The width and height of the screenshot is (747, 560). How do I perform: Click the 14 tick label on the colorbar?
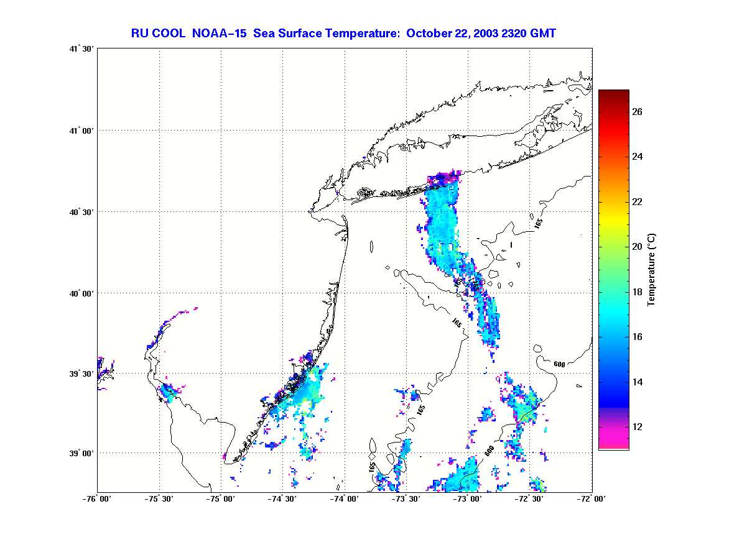[x=638, y=382]
